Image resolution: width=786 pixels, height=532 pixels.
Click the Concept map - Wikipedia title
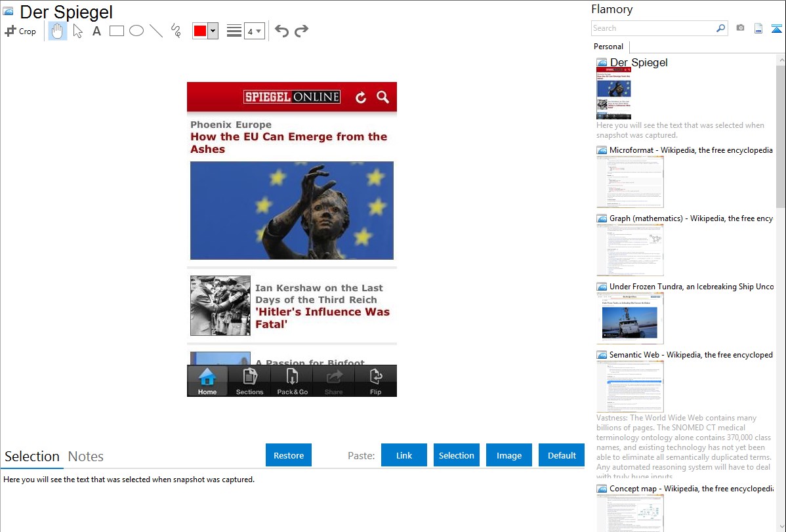(691, 488)
